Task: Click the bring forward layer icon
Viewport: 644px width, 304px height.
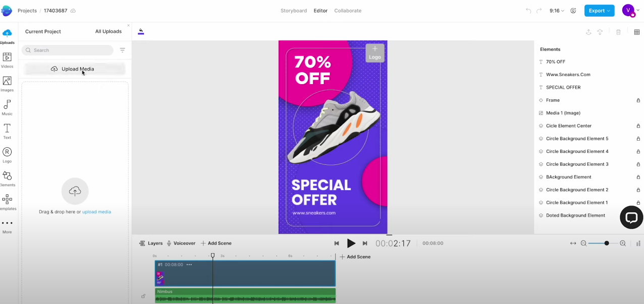Action: pyautogui.click(x=588, y=32)
